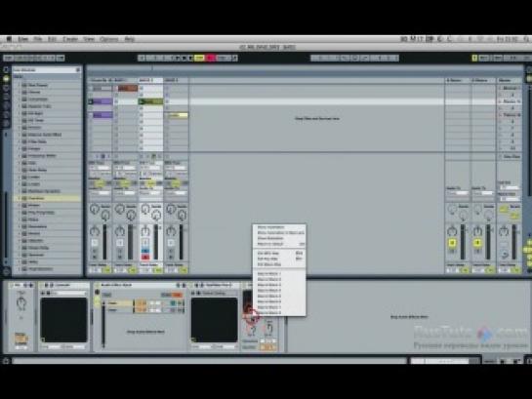Click the browser search field
Screen dimensions: 532x399
(45, 70)
